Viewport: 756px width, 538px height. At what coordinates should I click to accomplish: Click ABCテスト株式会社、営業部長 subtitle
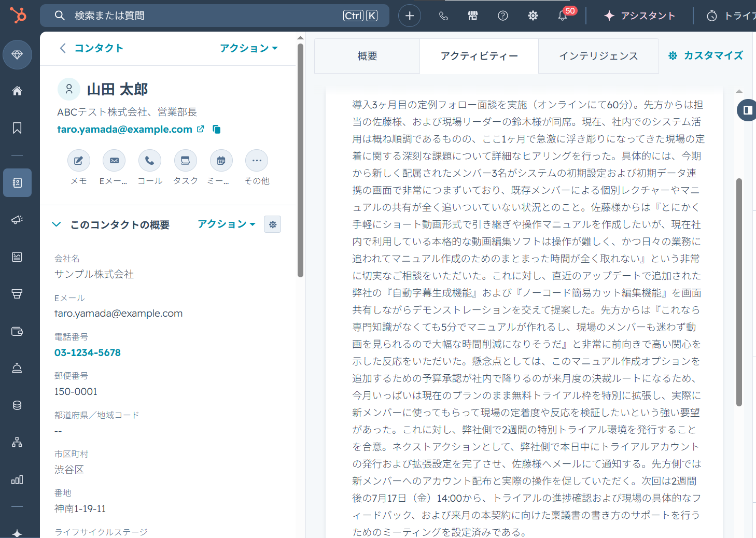tap(127, 112)
